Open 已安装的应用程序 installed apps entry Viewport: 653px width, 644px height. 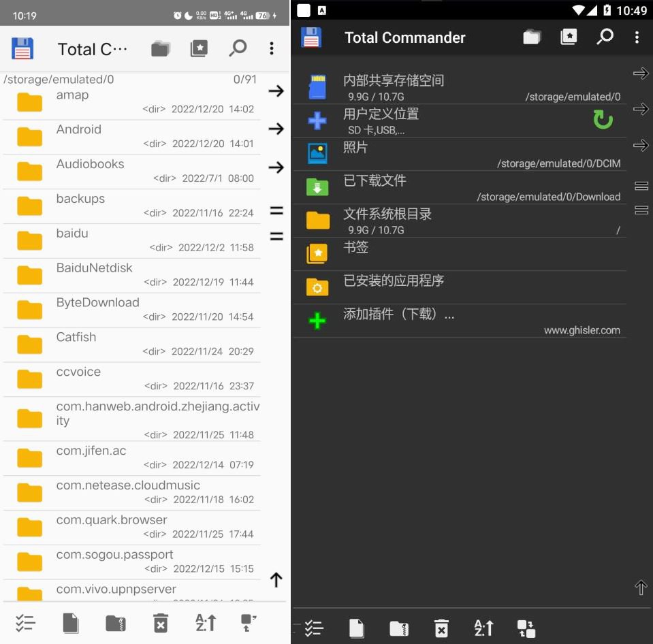pos(460,287)
